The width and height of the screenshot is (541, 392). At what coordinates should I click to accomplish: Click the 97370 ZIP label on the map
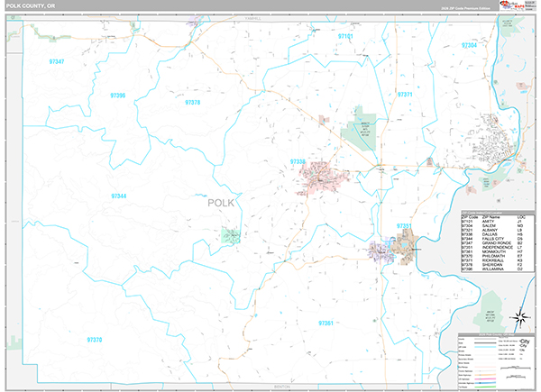coord(95,339)
